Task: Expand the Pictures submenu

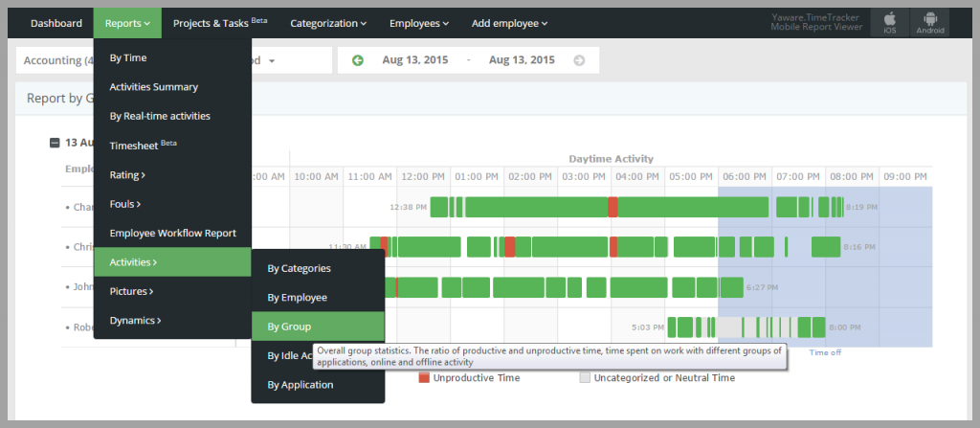Action: point(172,291)
